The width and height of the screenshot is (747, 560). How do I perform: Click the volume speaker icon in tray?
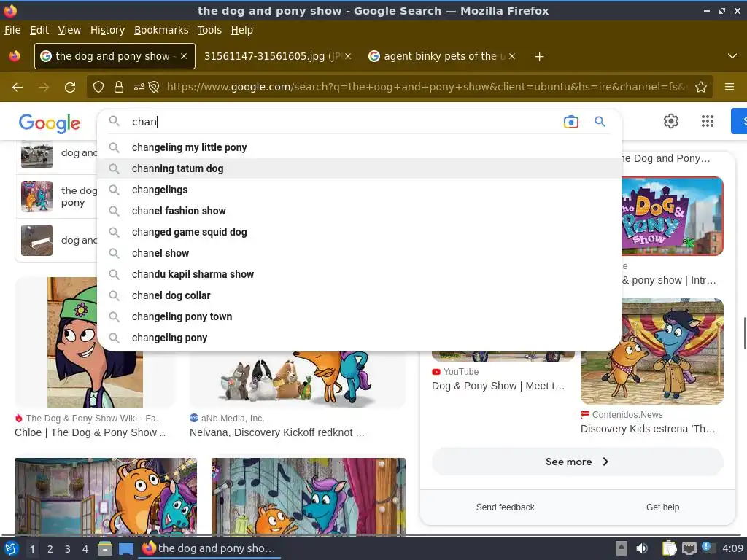642,548
